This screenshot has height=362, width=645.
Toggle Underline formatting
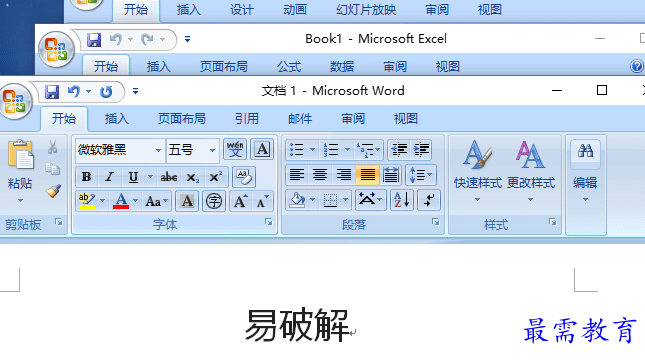(133, 177)
